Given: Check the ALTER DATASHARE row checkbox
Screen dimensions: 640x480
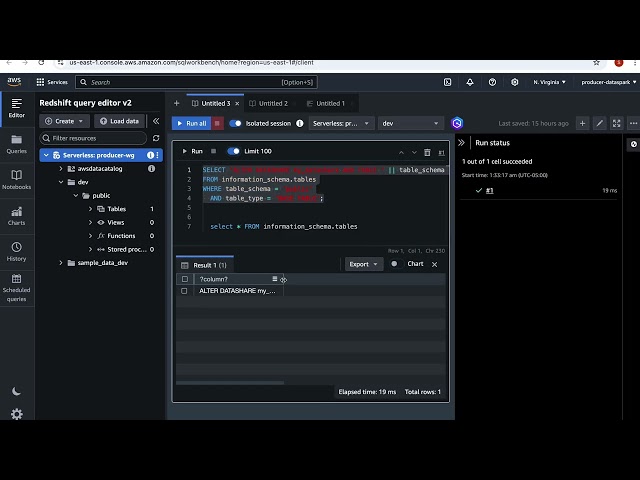Looking at the screenshot, I should pos(184,291).
